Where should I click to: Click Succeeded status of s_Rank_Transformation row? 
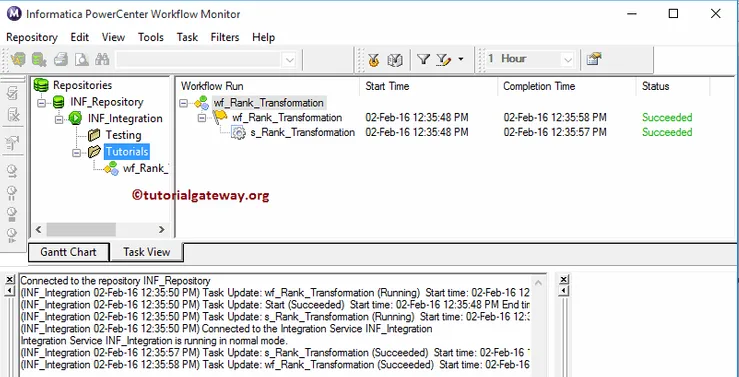pyautogui.click(x=667, y=132)
